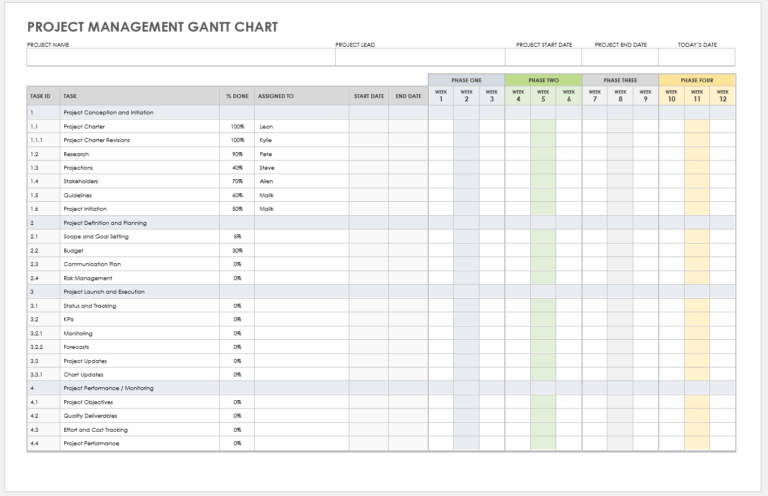Click the Project Performance / Monitoring row

[x=381, y=388]
